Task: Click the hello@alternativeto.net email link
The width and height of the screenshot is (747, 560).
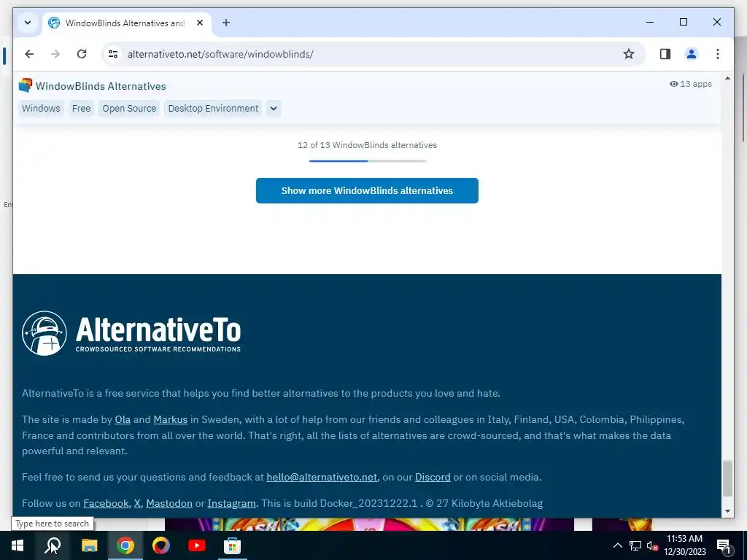Action: pos(322,477)
